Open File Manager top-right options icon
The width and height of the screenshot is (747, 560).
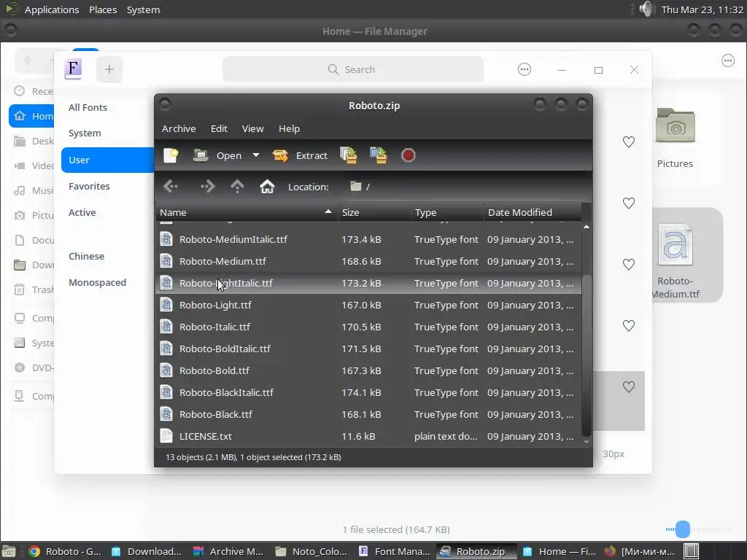tap(728, 61)
